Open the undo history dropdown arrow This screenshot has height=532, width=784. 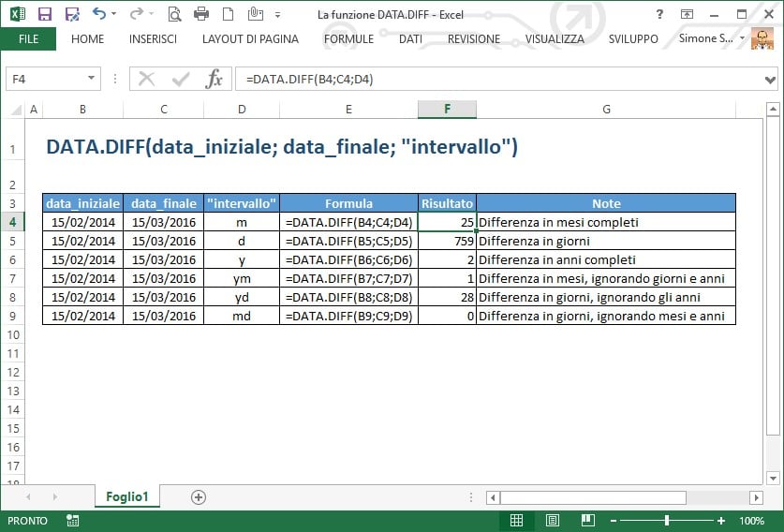tap(114, 13)
